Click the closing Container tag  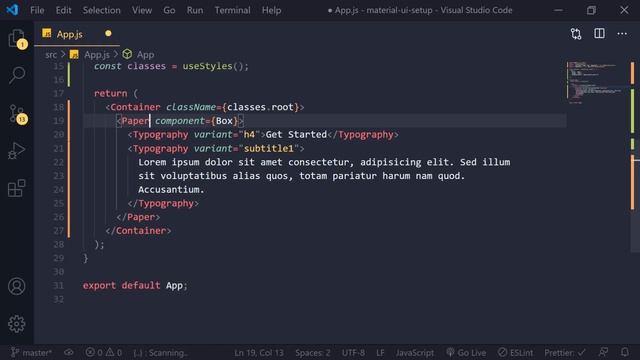point(138,231)
